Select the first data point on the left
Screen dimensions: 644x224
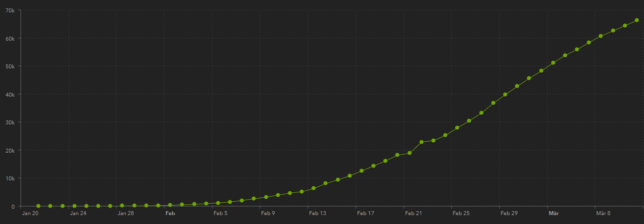[39, 206]
